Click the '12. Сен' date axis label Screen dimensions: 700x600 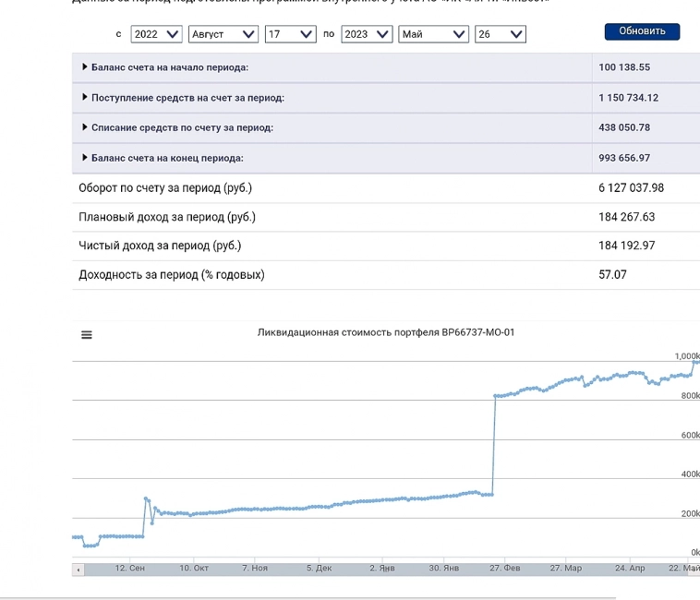[x=129, y=569]
